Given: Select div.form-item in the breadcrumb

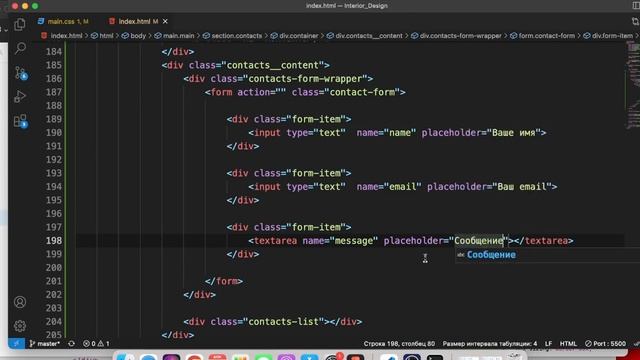Looking at the screenshot, I should click(x=608, y=36).
